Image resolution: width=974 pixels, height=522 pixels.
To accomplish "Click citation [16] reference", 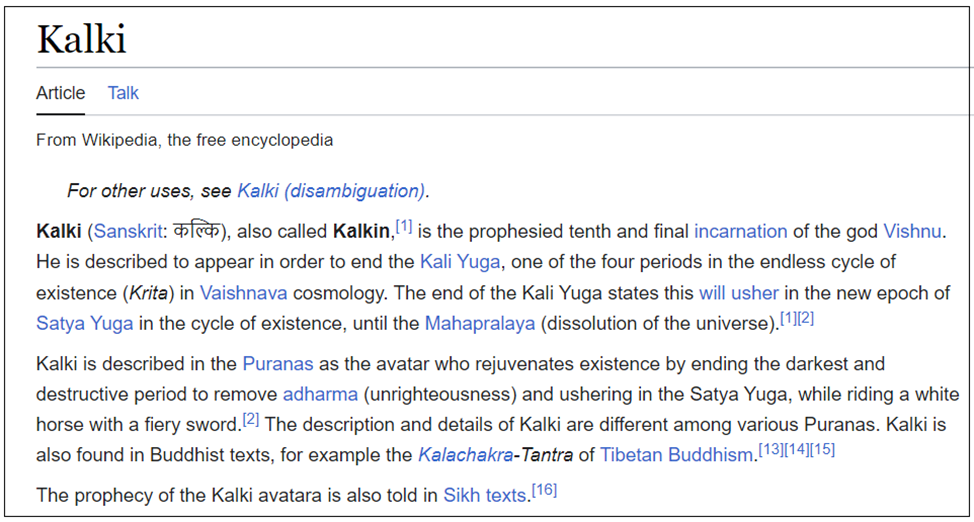I will point(544,491).
